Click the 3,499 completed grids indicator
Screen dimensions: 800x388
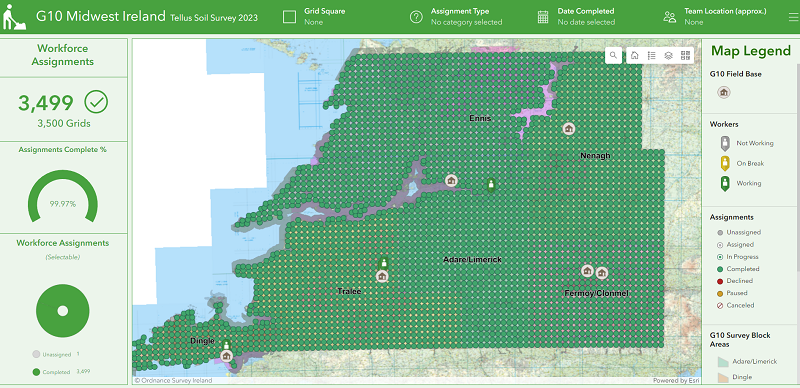click(63, 109)
